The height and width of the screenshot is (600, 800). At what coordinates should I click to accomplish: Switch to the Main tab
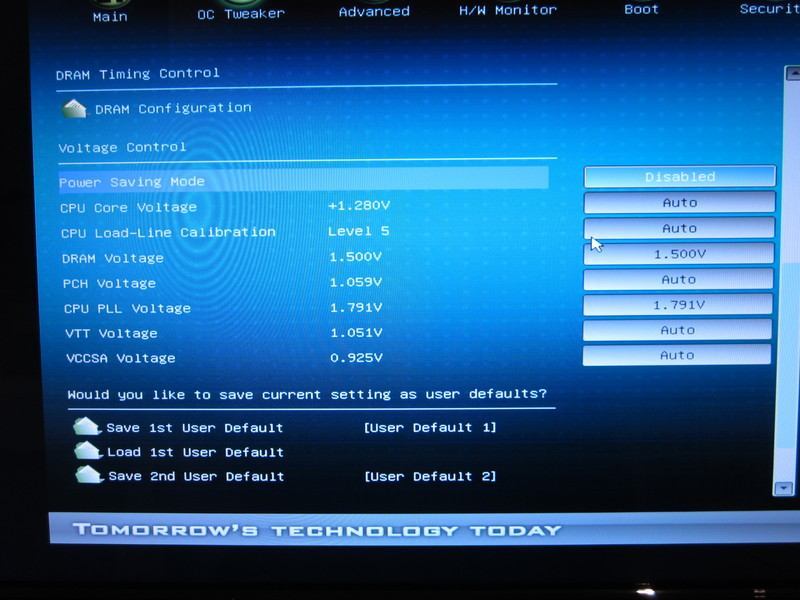pos(110,17)
